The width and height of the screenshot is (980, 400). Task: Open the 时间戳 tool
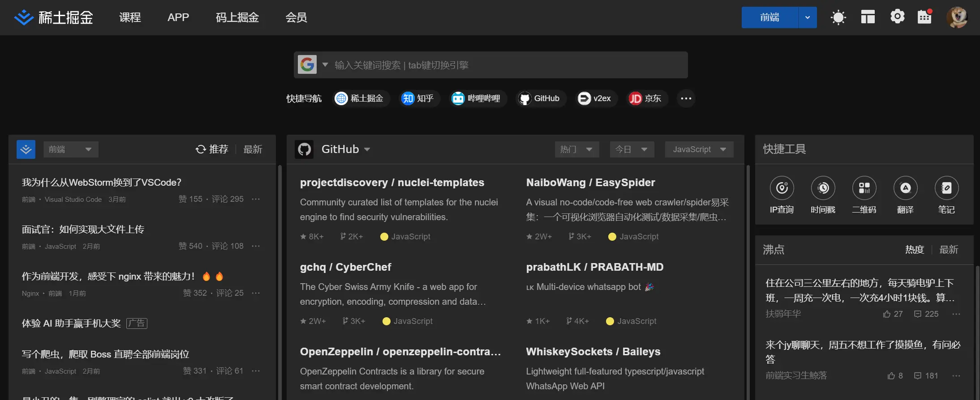(823, 195)
